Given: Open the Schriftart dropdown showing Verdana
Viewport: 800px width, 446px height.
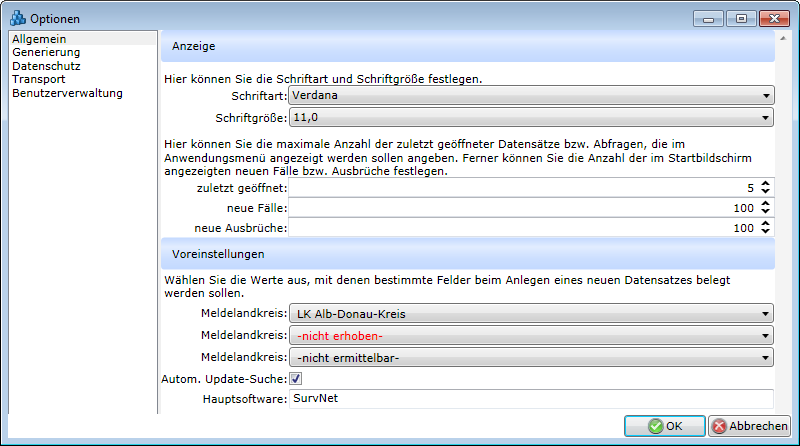Looking at the screenshot, I should (x=531, y=96).
